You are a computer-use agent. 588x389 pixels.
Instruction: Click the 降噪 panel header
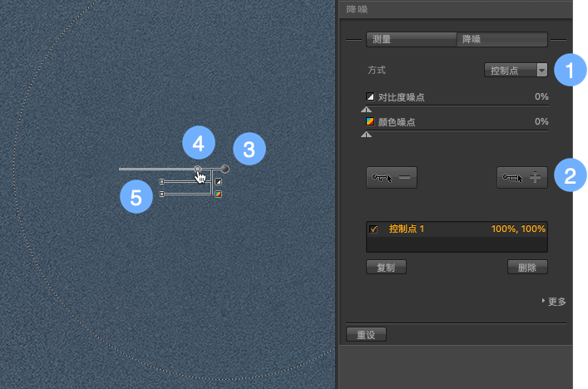click(456, 9)
